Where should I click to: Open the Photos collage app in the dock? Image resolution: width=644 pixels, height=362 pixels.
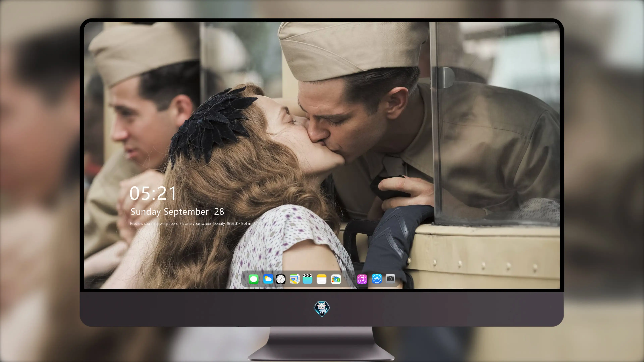pyautogui.click(x=336, y=279)
